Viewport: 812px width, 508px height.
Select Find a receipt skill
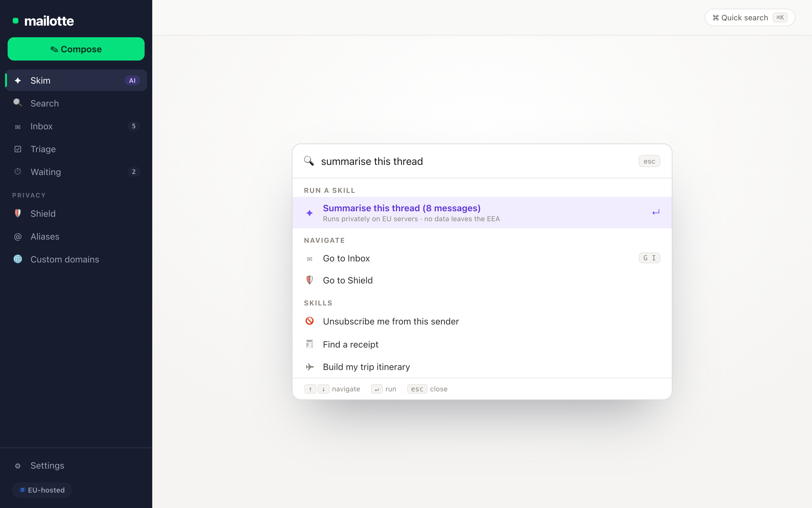click(482, 344)
